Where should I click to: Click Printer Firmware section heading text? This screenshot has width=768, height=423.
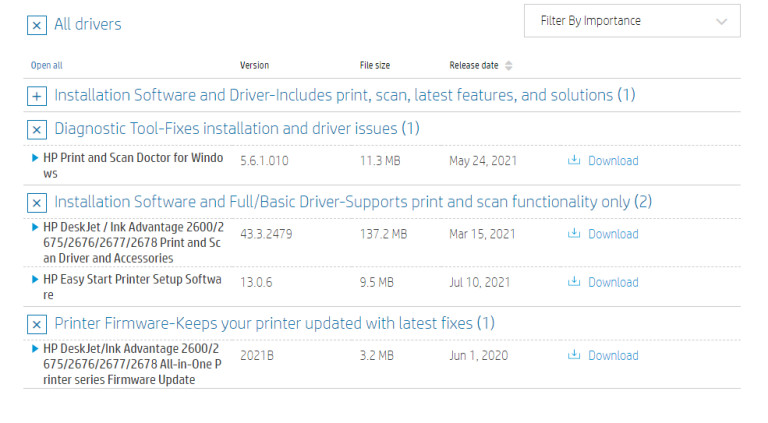point(274,324)
